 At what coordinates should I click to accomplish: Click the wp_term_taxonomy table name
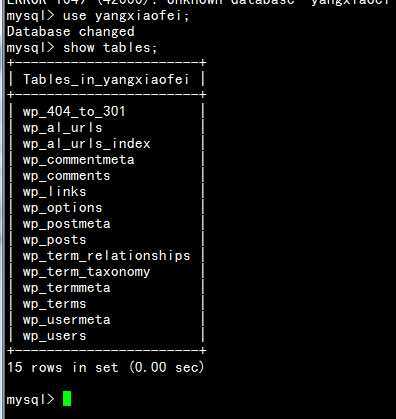pos(86,272)
